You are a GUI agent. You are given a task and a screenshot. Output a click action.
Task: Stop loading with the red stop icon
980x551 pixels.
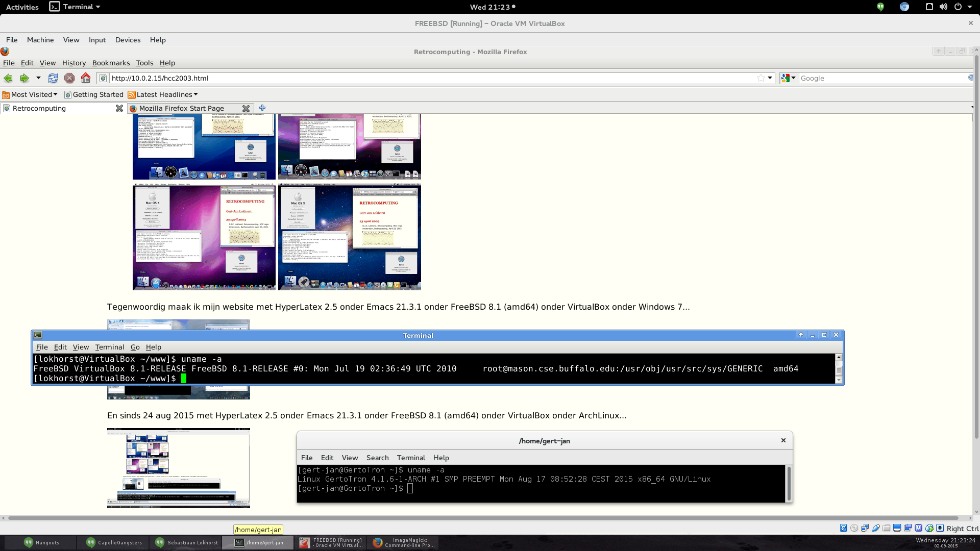(x=69, y=78)
